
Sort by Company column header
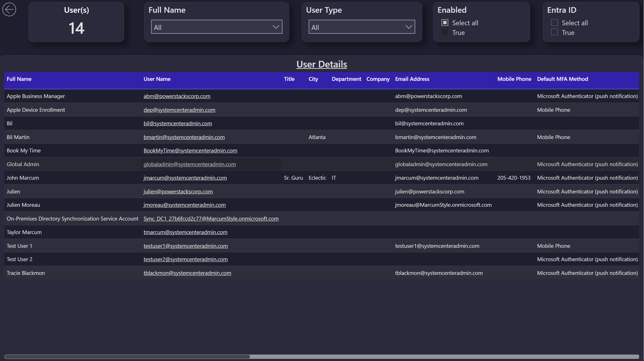pos(378,79)
